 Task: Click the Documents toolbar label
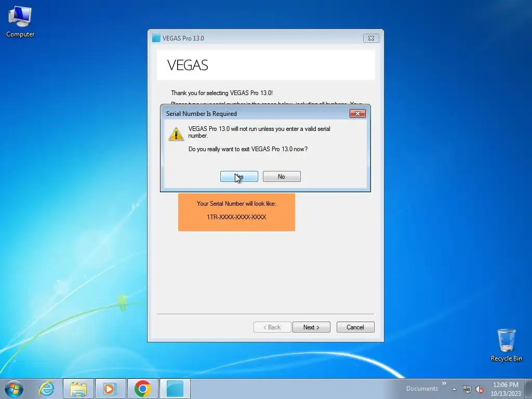coord(422,389)
